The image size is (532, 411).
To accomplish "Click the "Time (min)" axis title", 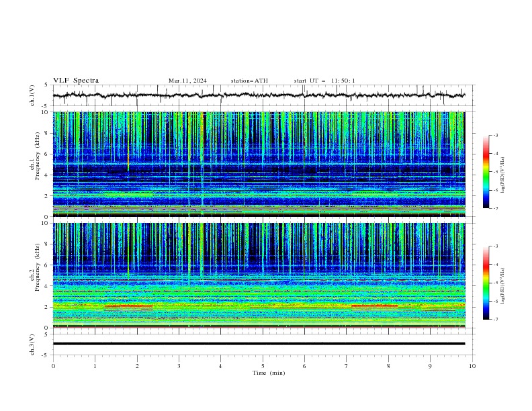I will pos(269,373).
